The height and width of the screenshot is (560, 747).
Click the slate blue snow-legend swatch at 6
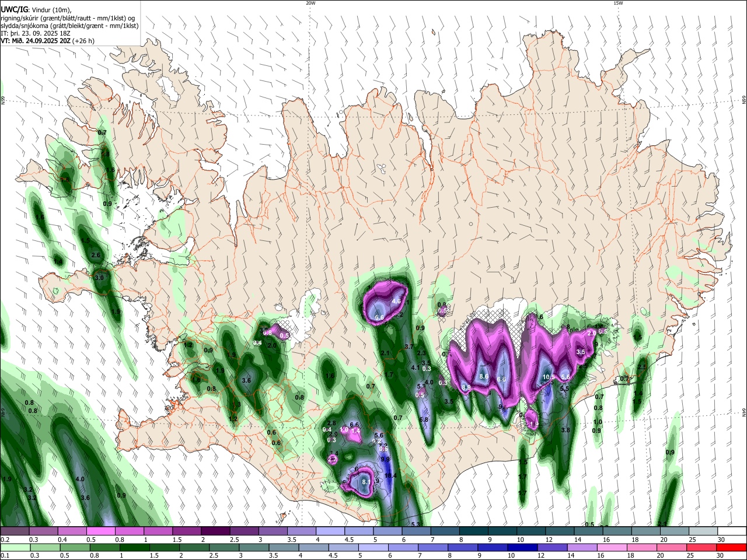tap(416, 531)
